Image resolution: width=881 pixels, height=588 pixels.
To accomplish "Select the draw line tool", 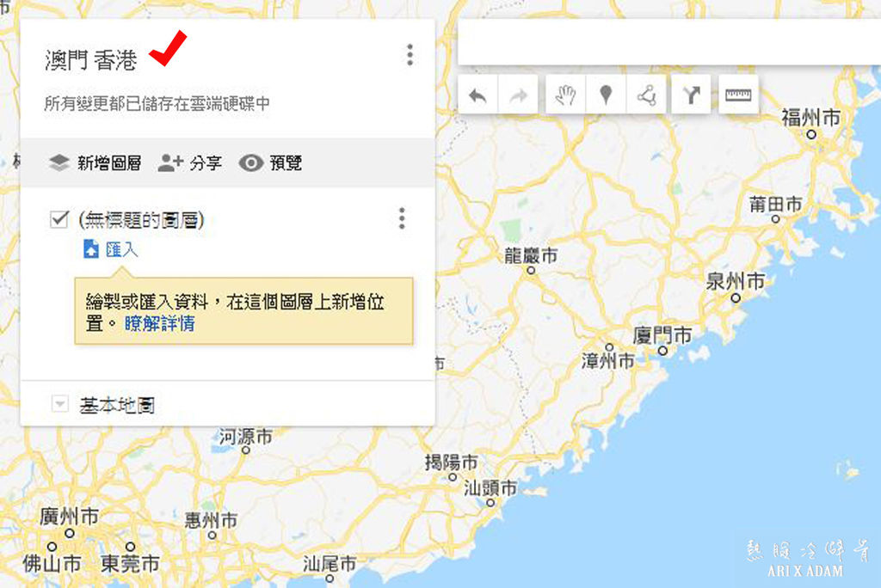I will (646, 95).
